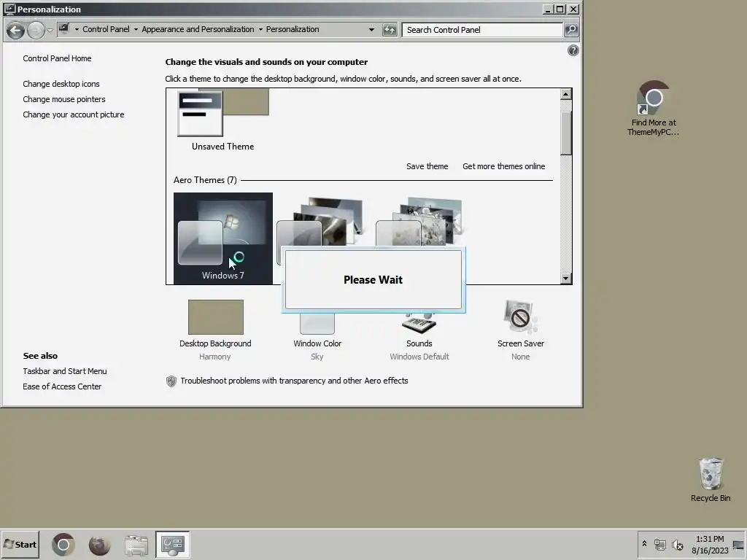Screen dimensions: 747x560
Task: Open address bar history dropdown
Action: coord(371,29)
